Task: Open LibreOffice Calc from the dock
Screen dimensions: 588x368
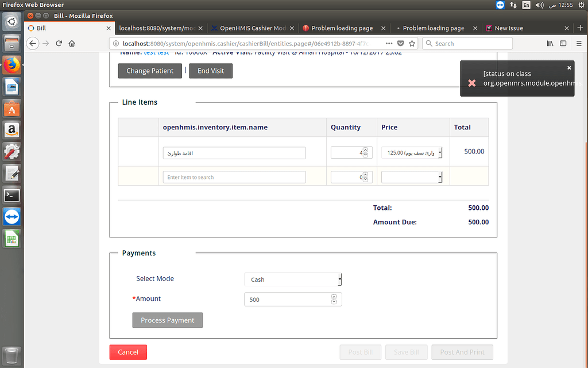Action: (11, 238)
